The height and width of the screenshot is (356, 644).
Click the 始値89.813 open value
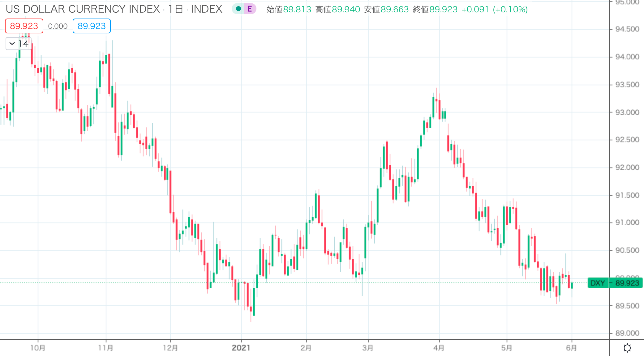point(289,10)
